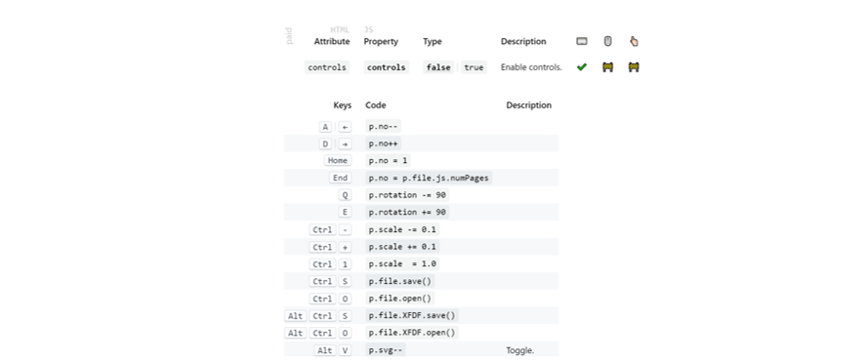The image size is (868, 360).
Task: Click the 'p.file.open()' code cell
Action: [400, 299]
